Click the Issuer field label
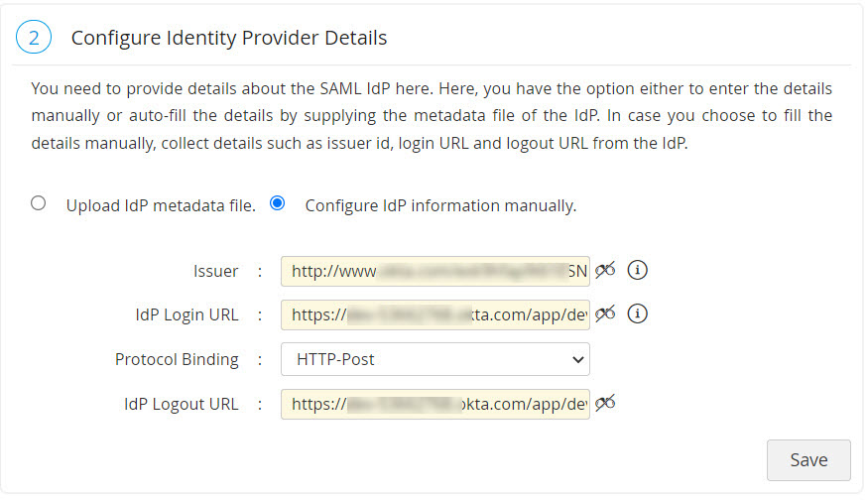 [215, 271]
